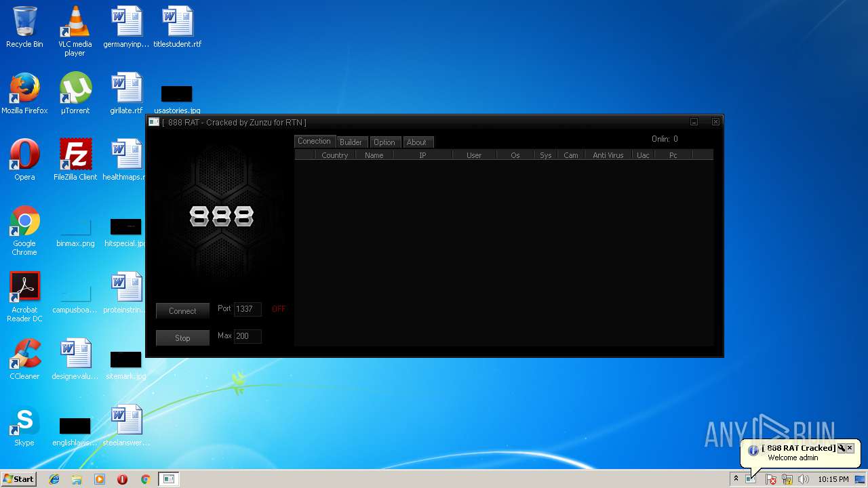Launch Mozilla Firefox desktop shortcut
868x488 pixels.
24,94
